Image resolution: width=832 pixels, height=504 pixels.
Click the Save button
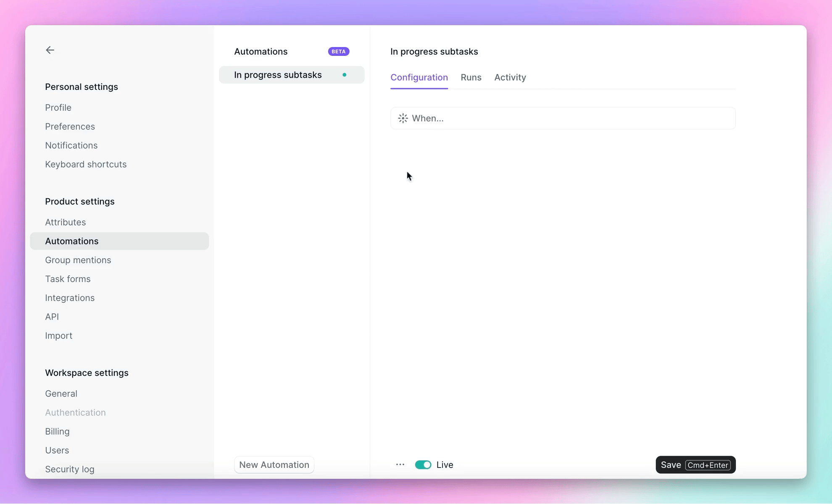[x=695, y=465]
